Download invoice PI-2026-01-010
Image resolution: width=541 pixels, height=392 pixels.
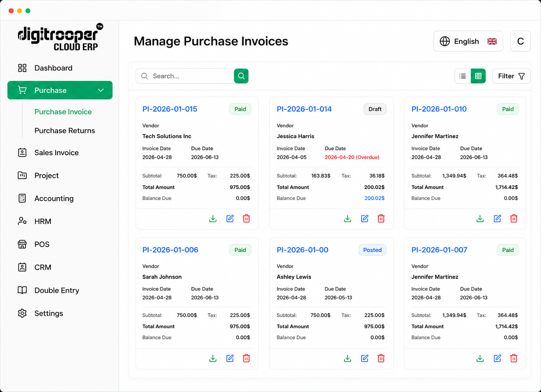tap(480, 219)
